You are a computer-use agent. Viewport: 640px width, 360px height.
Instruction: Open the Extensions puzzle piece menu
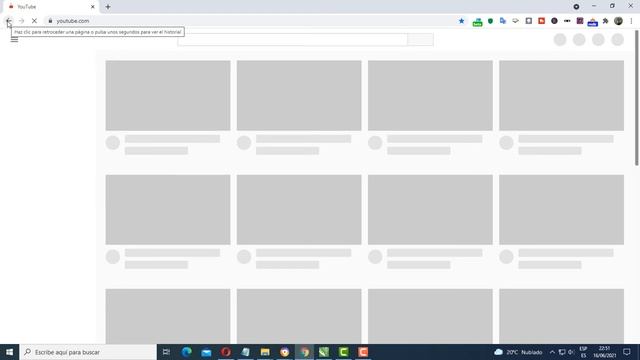pos(606,21)
